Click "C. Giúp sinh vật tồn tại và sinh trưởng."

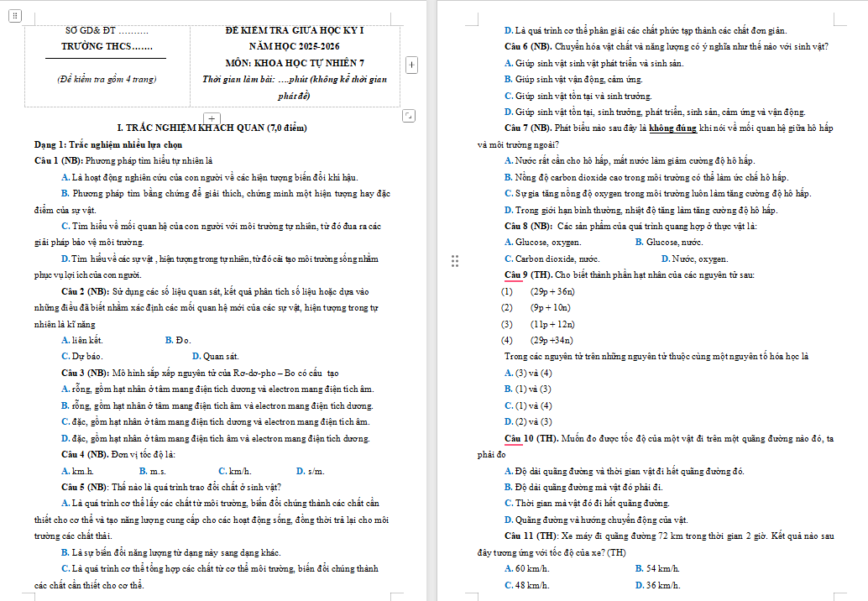coord(578,96)
